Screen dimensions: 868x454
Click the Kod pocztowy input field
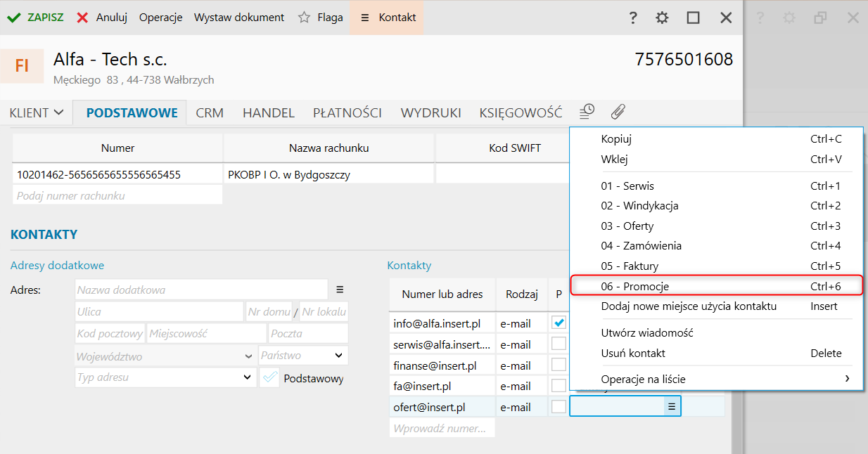[110, 334]
